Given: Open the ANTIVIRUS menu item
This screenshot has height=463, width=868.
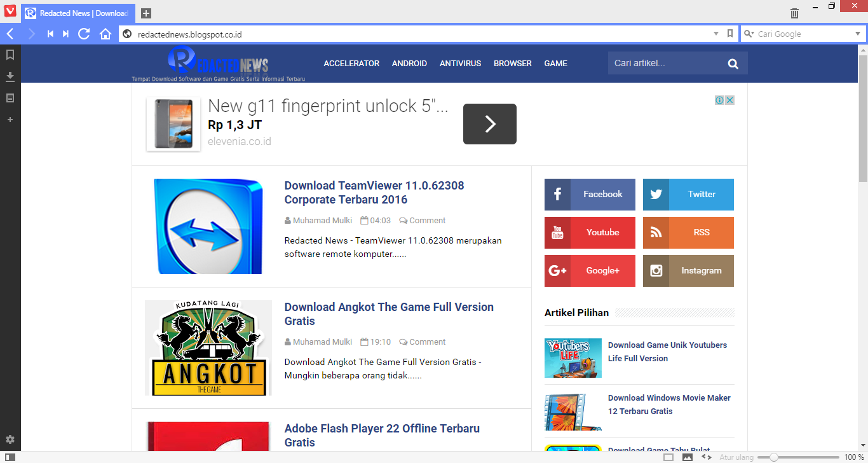Looking at the screenshot, I should click(461, 64).
